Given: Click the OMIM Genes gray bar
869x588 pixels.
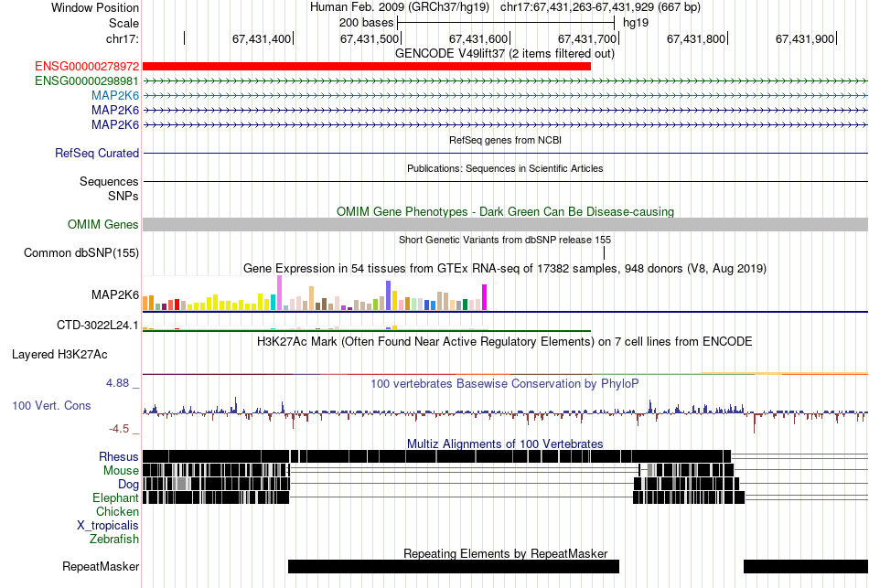Looking at the screenshot, I should tap(506, 224).
